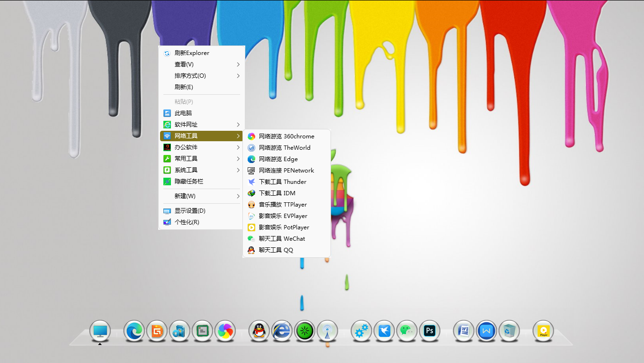Click the highlighted 网络工具 menu row
The image size is (644, 363).
click(x=201, y=136)
